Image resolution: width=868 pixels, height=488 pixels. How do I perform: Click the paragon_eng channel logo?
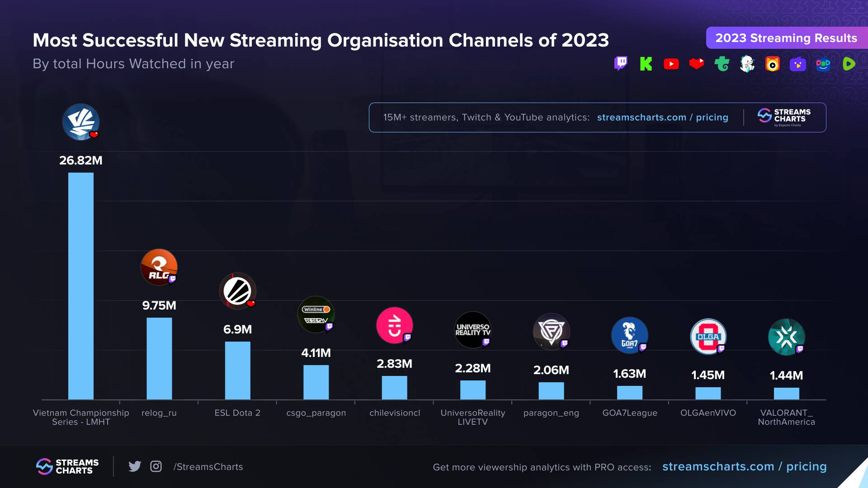coord(552,332)
